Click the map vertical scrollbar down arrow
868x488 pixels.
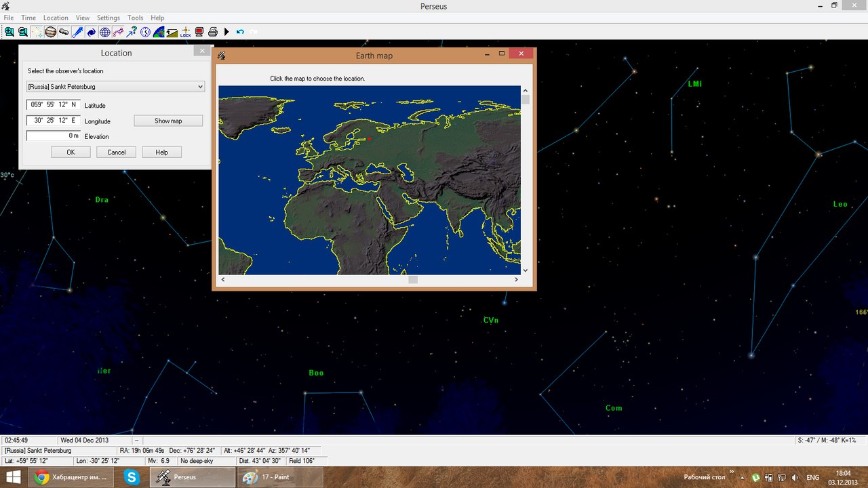pos(526,270)
